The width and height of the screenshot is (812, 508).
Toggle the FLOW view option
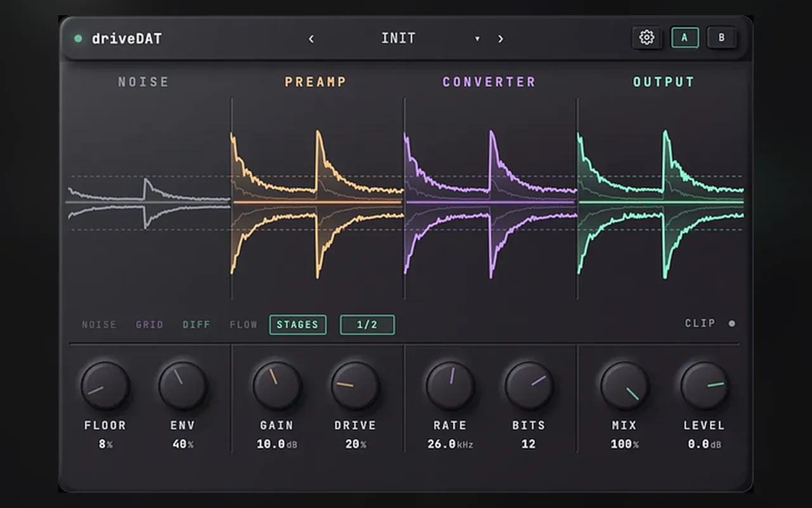click(244, 324)
